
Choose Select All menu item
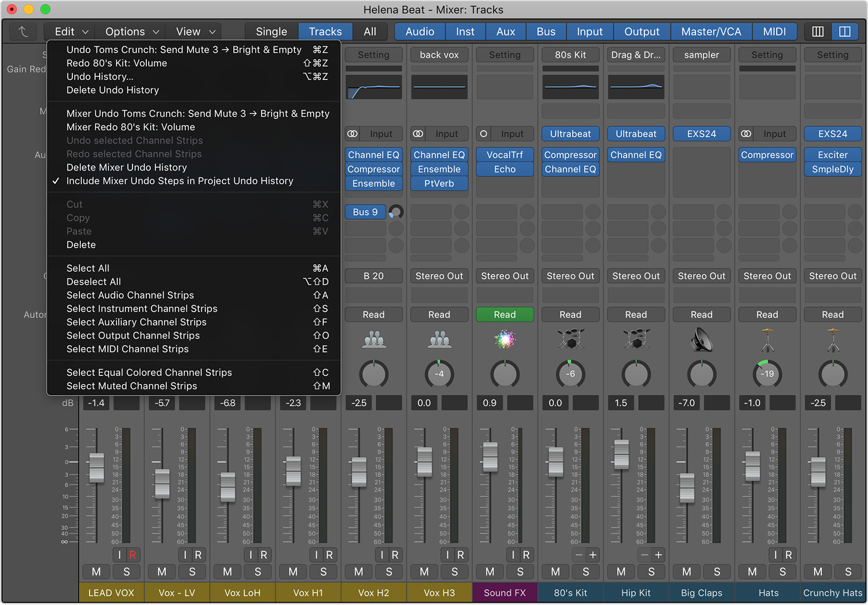[x=194, y=268]
